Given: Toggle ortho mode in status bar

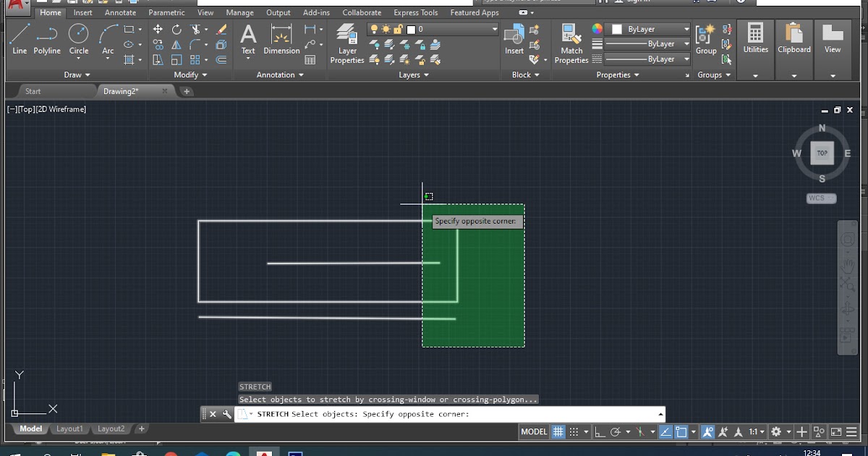Looking at the screenshot, I should coord(600,432).
